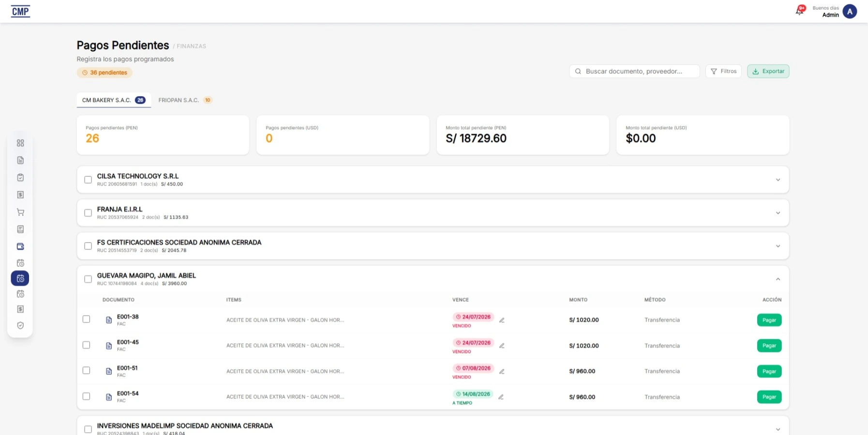Click the 36 pendientes badge
The image size is (868, 435).
(x=105, y=72)
